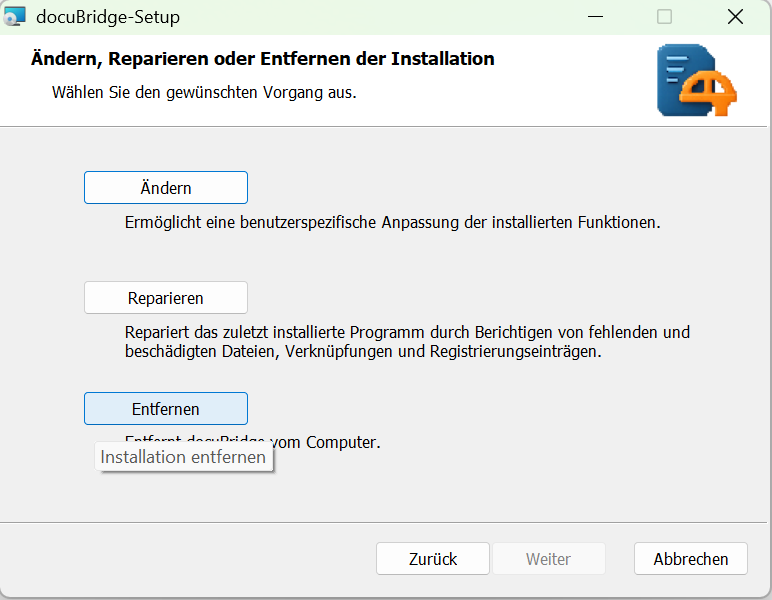
Task: Cancel setup via Abbrechen
Action: 691,559
